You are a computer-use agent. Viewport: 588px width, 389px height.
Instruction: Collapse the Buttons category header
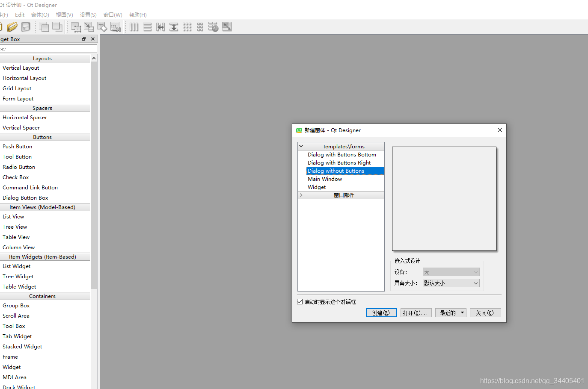pos(45,137)
